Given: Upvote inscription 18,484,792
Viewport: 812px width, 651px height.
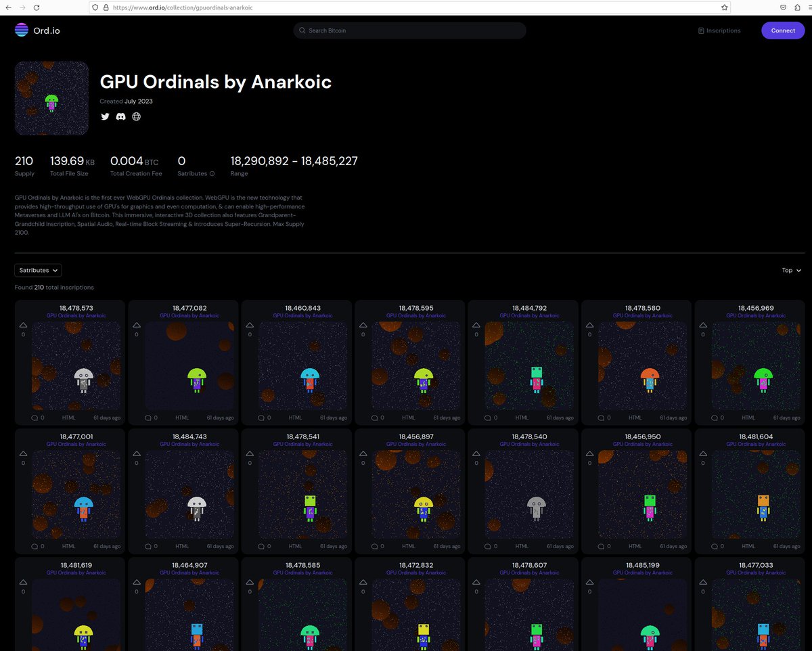Looking at the screenshot, I should 476,325.
